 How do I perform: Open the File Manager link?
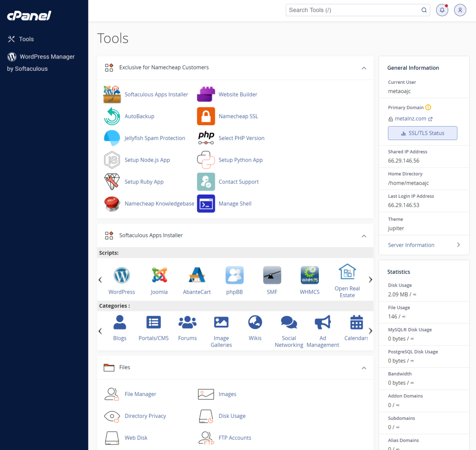tap(140, 394)
